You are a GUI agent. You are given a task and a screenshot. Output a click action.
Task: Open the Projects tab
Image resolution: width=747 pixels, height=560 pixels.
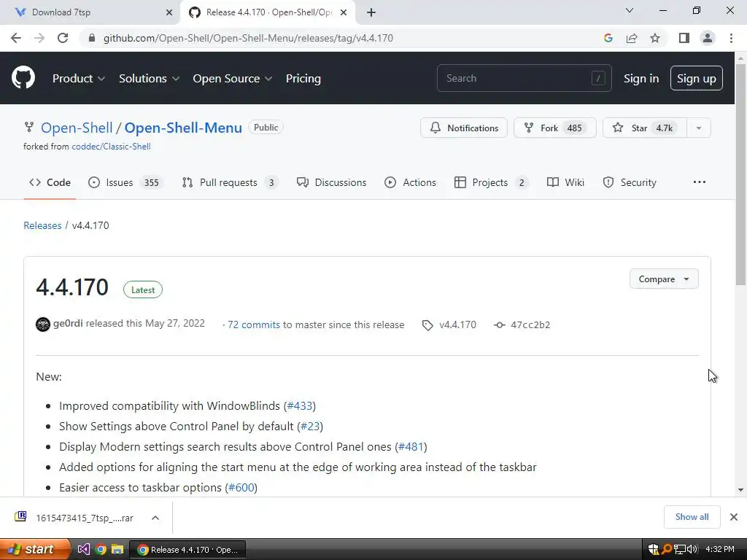pos(492,182)
